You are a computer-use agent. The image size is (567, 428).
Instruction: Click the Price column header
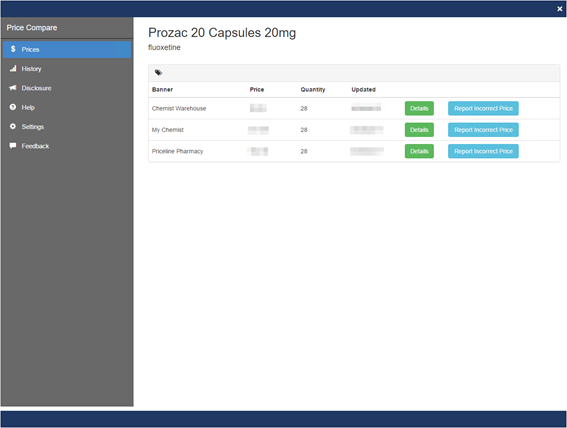(257, 90)
